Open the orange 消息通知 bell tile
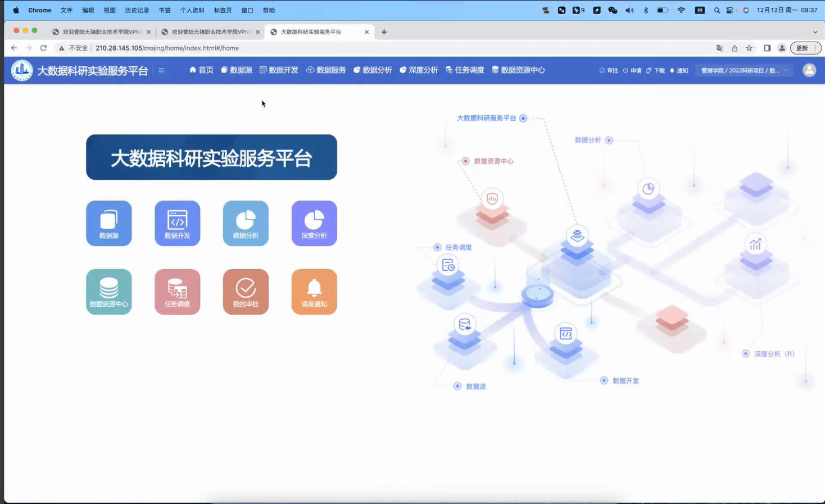Viewport: 825px width, 504px height. (314, 292)
